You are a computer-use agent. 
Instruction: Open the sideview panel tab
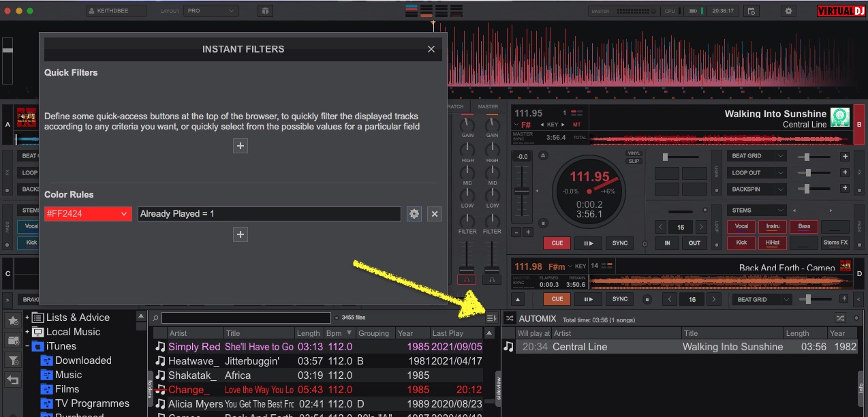[x=497, y=389]
